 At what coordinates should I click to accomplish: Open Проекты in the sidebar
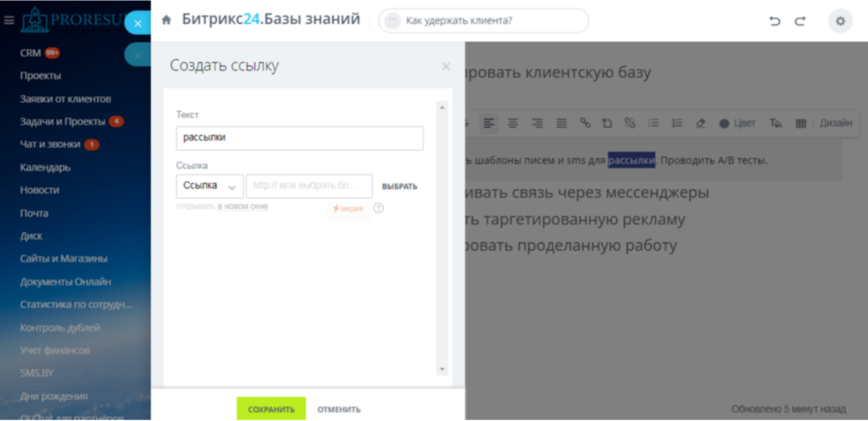pyautogui.click(x=41, y=75)
